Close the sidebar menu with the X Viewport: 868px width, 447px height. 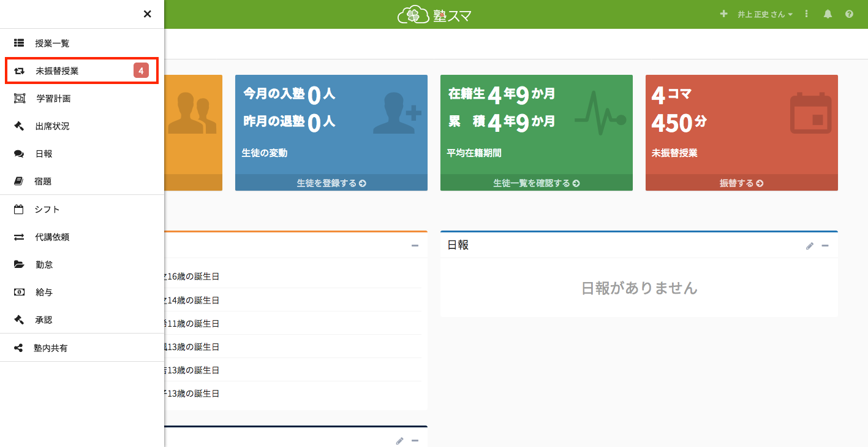pos(147,14)
